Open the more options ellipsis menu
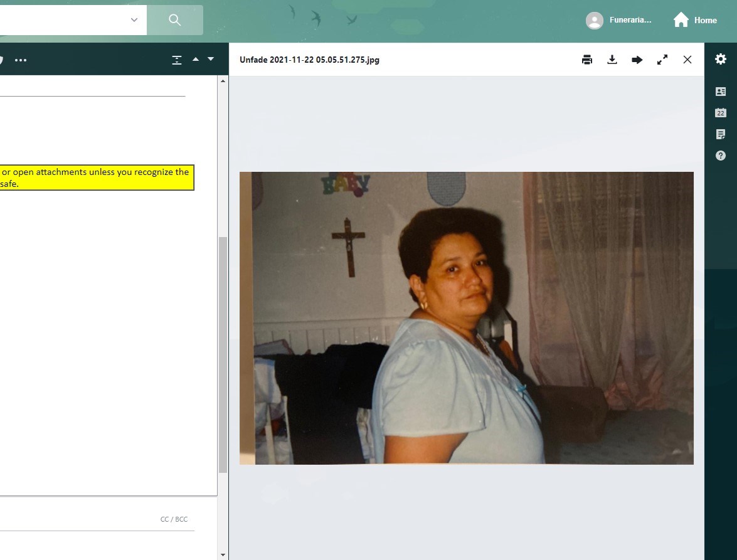 [x=21, y=60]
